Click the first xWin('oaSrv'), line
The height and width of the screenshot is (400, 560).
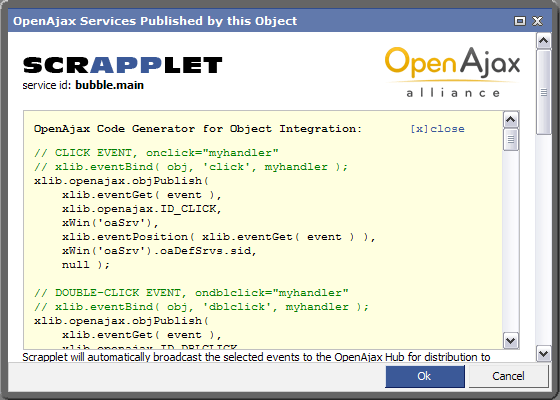click(x=110, y=223)
